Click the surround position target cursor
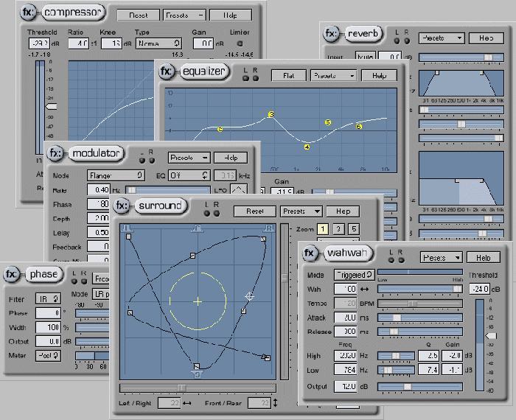516x420 pixels. 250,296
